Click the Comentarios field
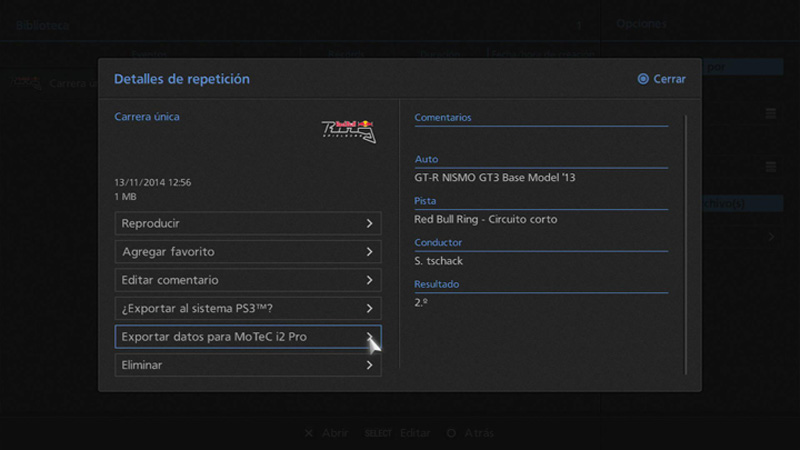The height and width of the screenshot is (450, 800). click(x=540, y=118)
